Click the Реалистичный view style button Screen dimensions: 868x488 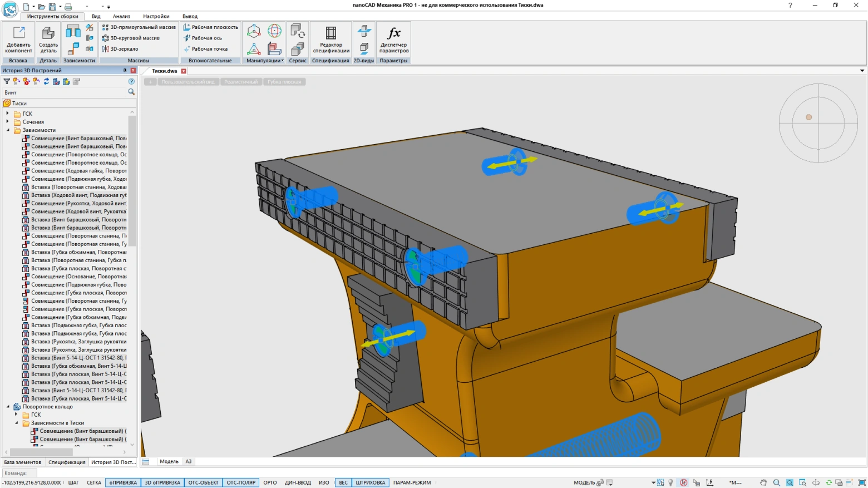241,82
